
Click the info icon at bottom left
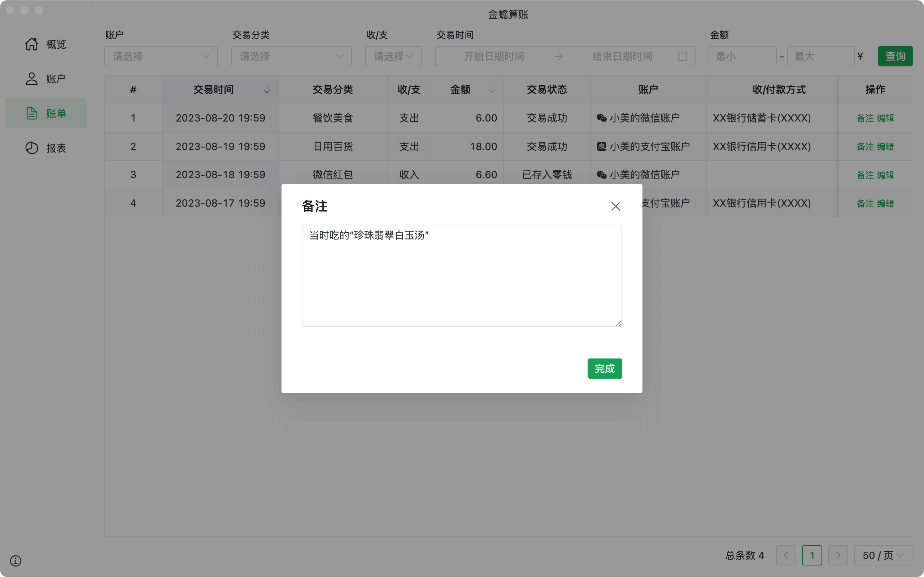(16, 560)
